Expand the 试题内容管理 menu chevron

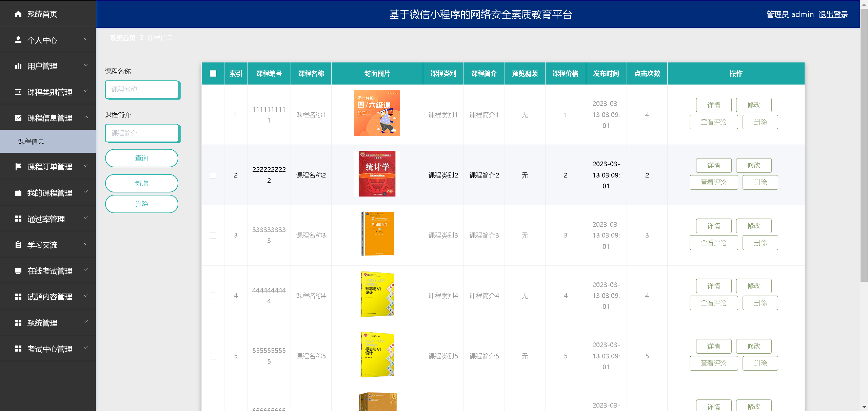(x=86, y=296)
